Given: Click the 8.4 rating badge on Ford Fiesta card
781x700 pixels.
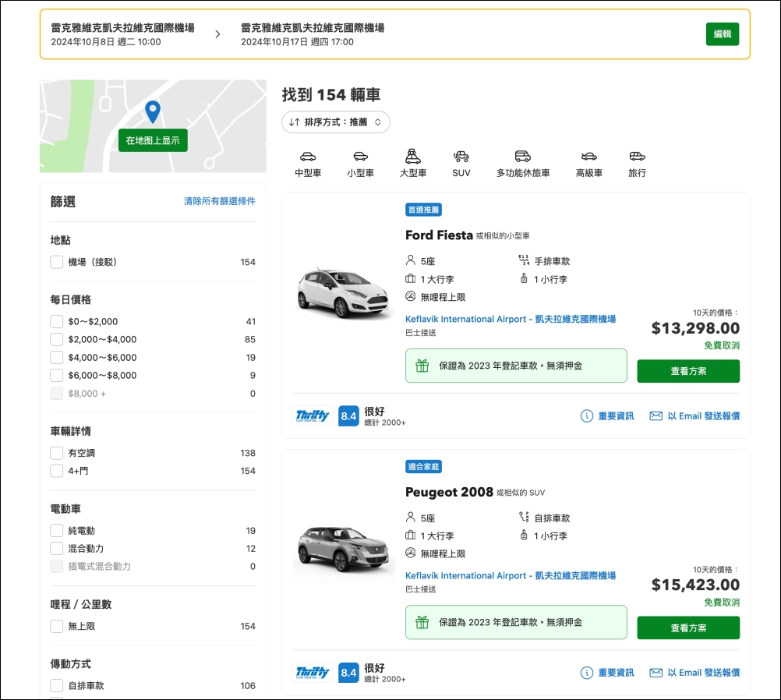Looking at the screenshot, I should coord(348,416).
